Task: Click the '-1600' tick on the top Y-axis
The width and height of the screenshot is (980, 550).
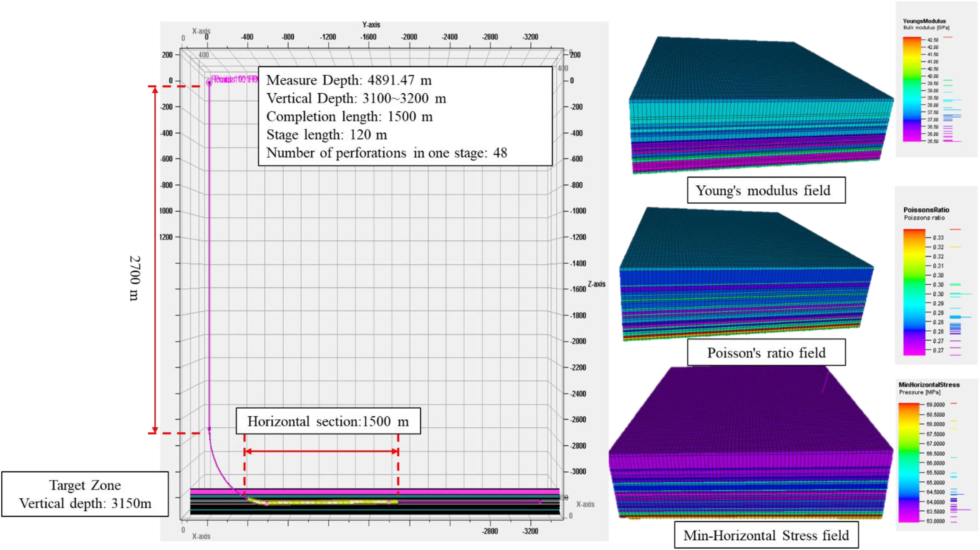Action: tap(368, 37)
